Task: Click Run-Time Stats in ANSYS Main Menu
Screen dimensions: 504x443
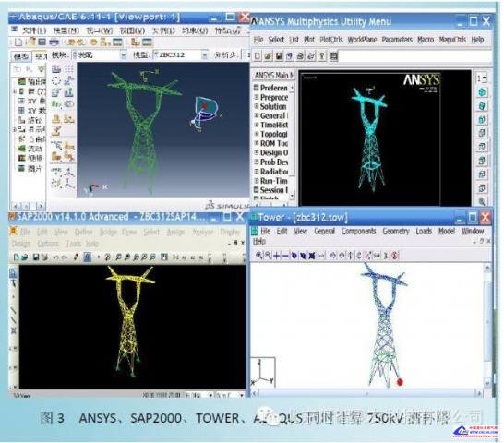Action: [273, 181]
